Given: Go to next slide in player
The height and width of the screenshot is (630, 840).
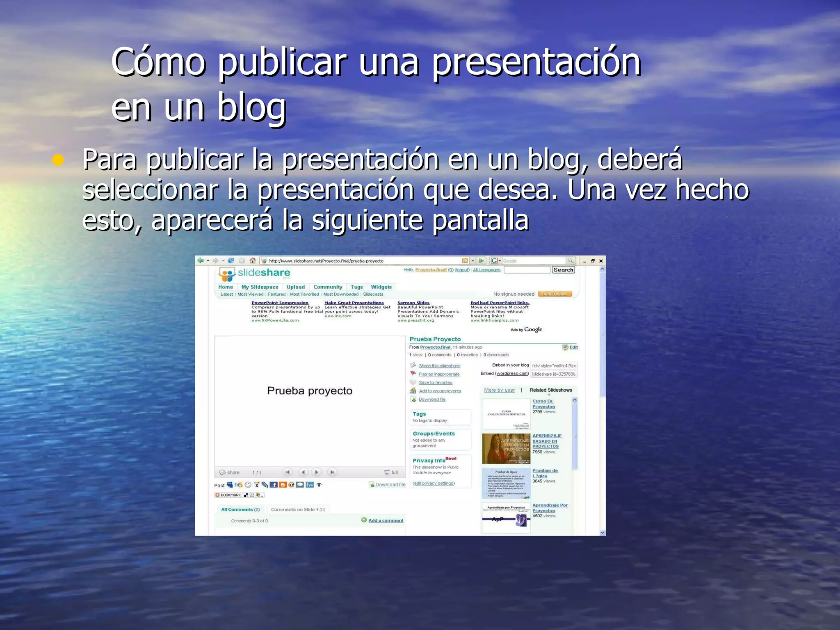Looking at the screenshot, I should [317, 472].
